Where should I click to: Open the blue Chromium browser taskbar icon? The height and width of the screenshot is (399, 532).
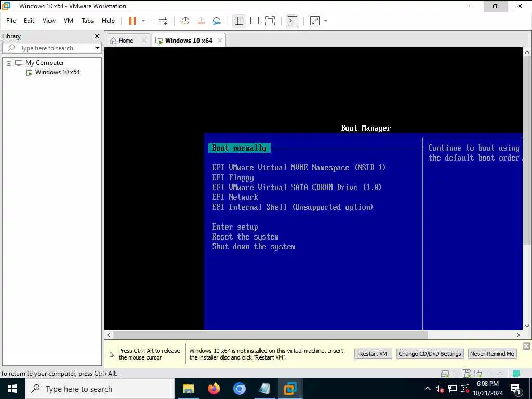(x=239, y=389)
